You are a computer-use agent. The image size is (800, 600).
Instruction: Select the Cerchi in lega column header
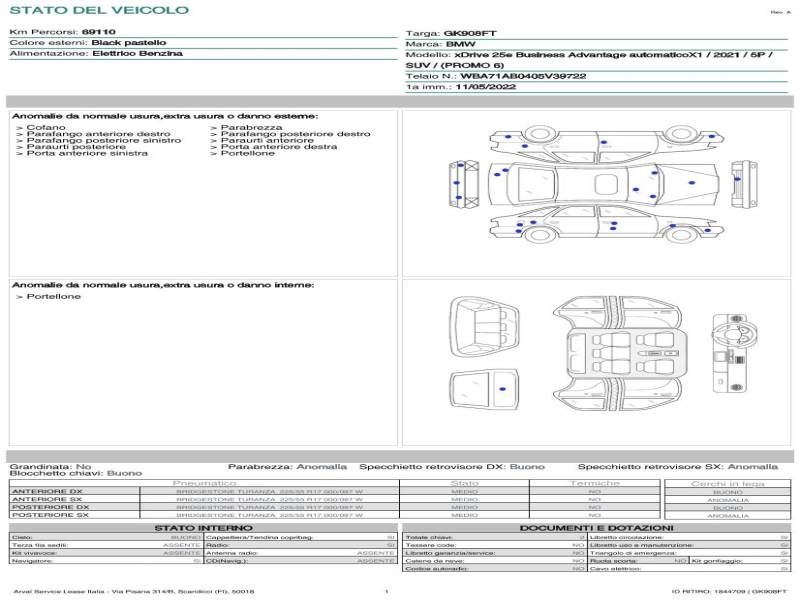(x=728, y=483)
